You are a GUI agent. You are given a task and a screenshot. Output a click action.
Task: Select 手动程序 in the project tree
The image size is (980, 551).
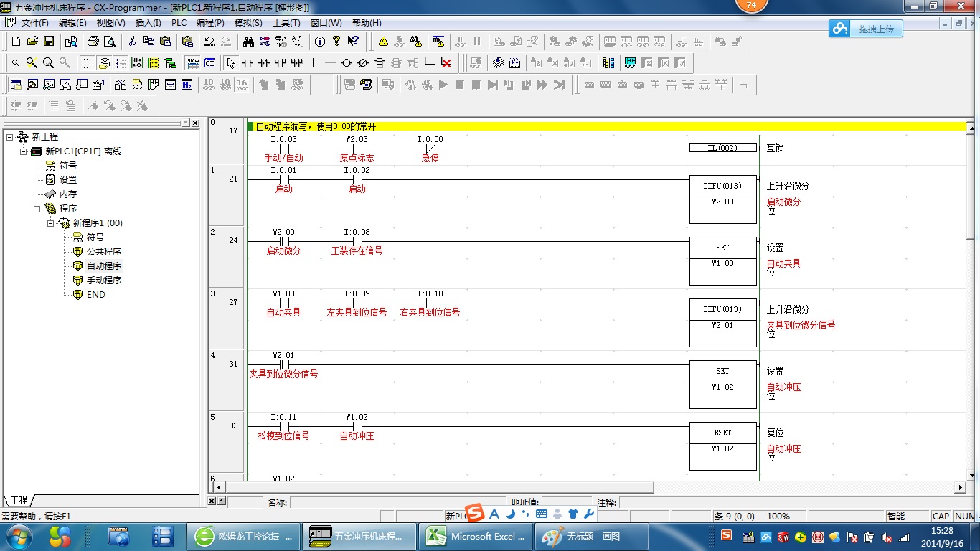coord(104,280)
